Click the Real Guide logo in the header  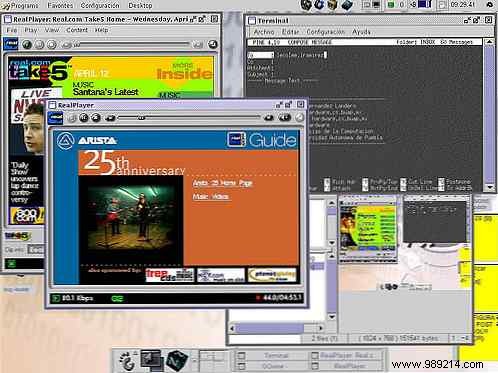[x=262, y=140]
